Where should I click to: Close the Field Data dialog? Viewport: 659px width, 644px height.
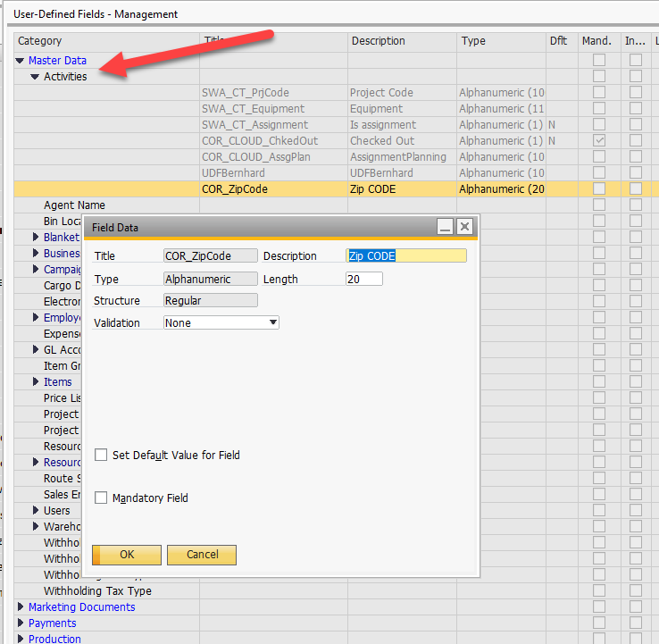pyautogui.click(x=465, y=227)
